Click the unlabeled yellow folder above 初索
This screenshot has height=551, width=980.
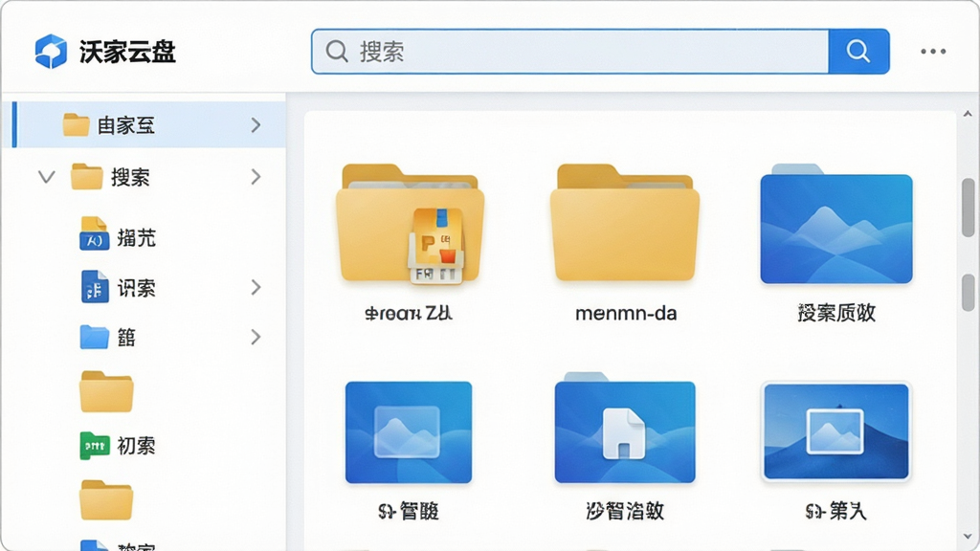[x=106, y=391]
